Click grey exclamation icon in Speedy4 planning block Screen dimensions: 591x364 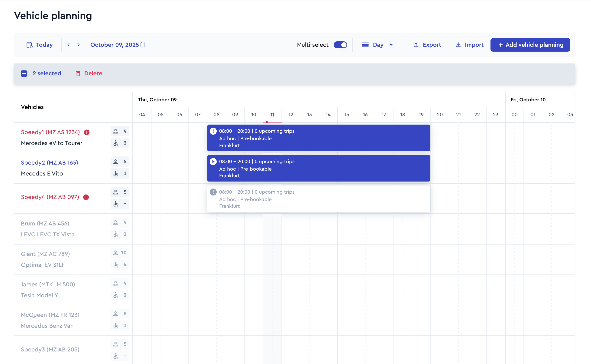click(213, 192)
